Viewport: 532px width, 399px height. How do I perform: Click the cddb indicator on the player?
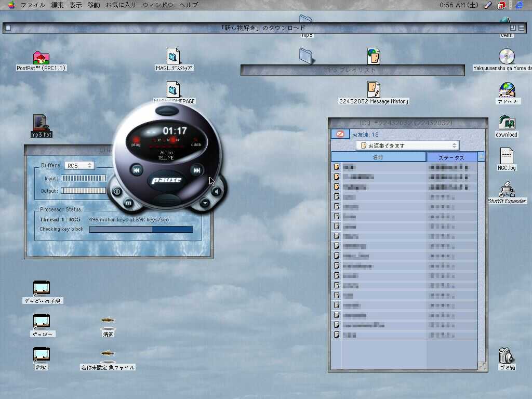point(196,144)
